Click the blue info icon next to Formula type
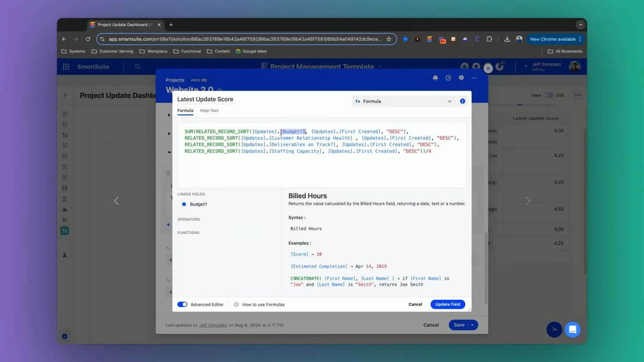 [462, 101]
